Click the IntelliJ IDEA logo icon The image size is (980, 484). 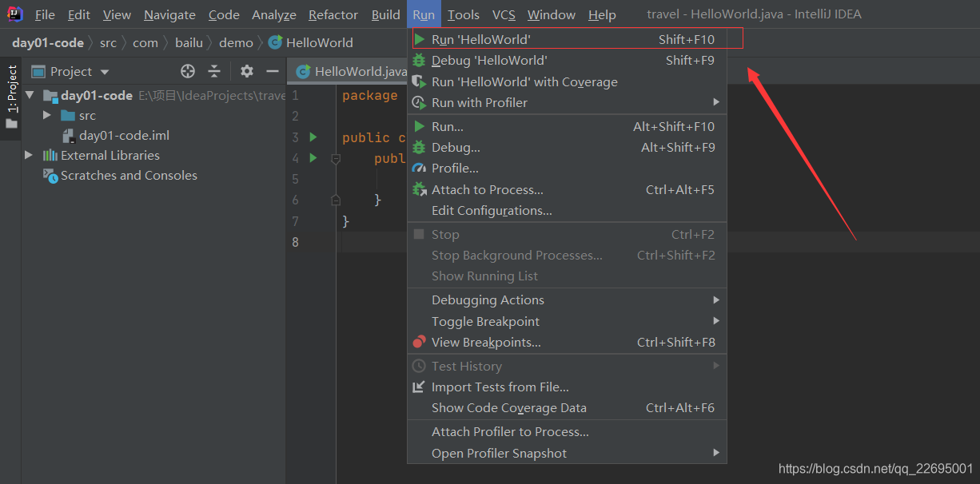15,14
